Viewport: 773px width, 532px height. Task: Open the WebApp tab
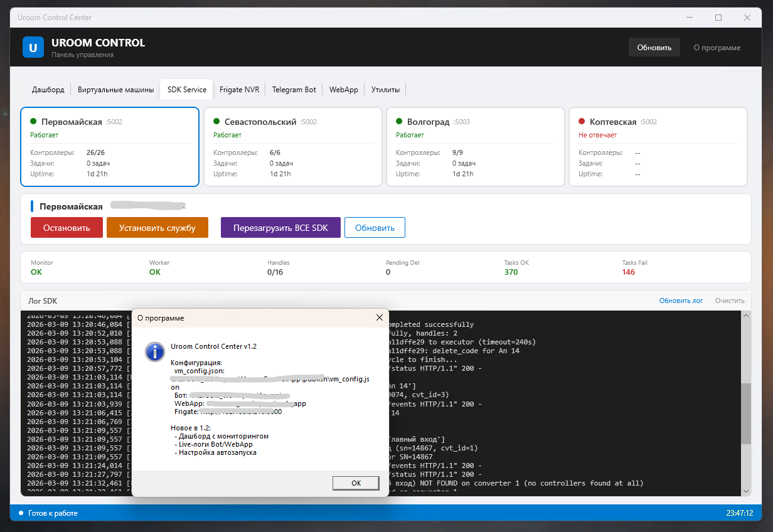pyautogui.click(x=344, y=90)
